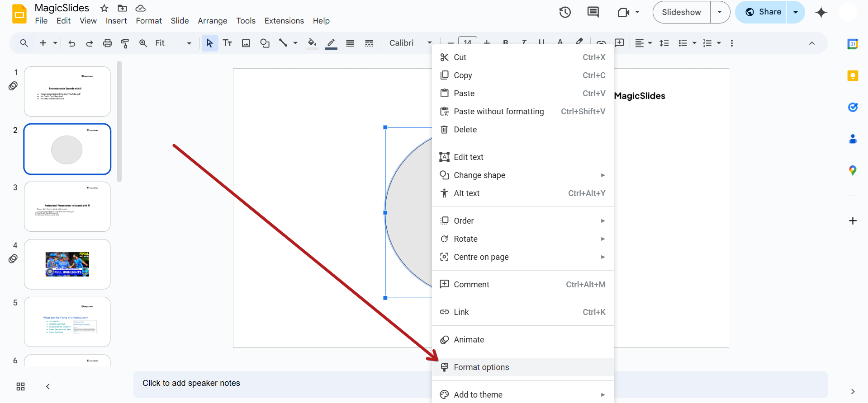Undo the last action

pyautogui.click(x=71, y=43)
